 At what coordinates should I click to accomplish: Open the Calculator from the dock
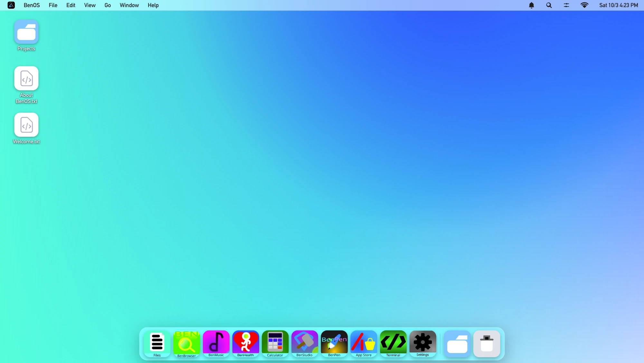tap(275, 343)
